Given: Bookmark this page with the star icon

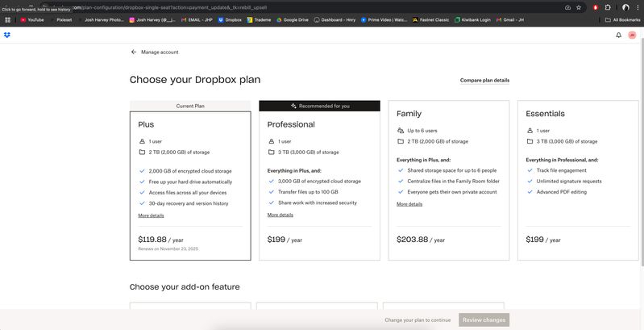Looking at the screenshot, I should pyautogui.click(x=579, y=7).
